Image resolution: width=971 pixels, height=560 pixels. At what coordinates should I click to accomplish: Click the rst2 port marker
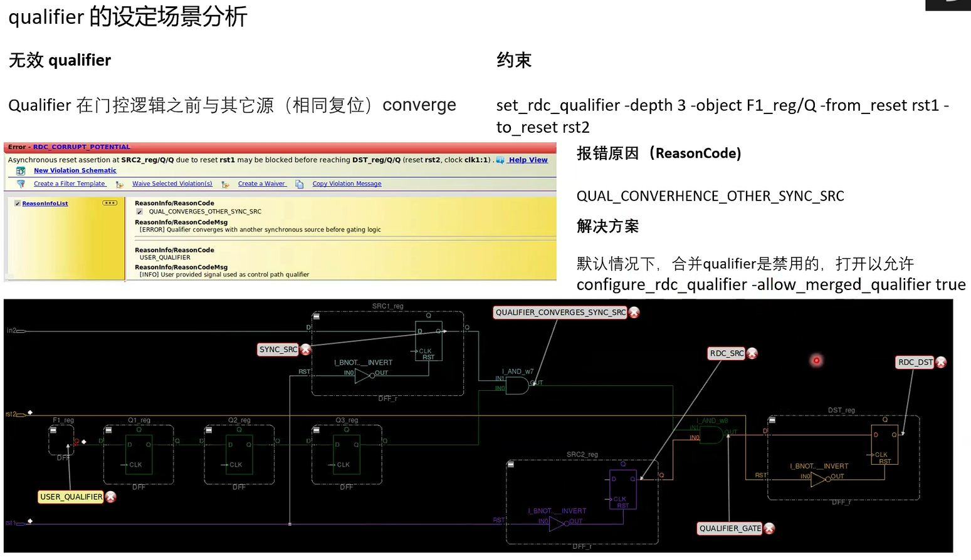29,413
